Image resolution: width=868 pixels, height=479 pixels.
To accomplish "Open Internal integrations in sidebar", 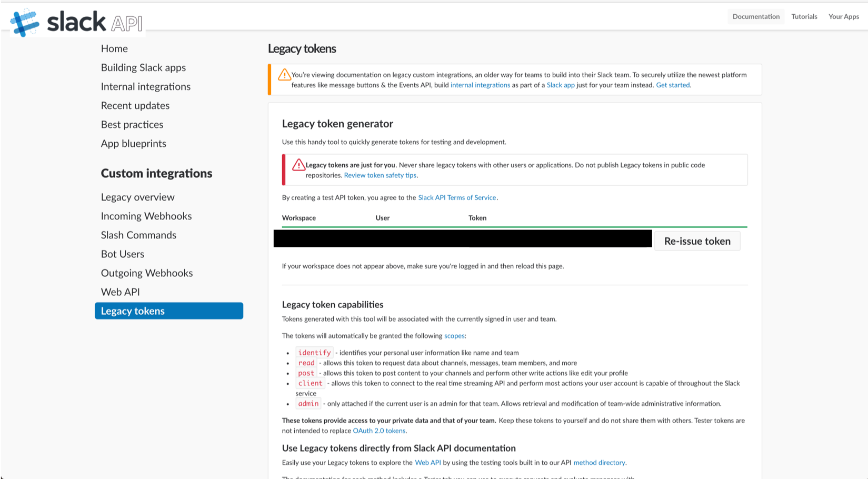I will coord(146,86).
